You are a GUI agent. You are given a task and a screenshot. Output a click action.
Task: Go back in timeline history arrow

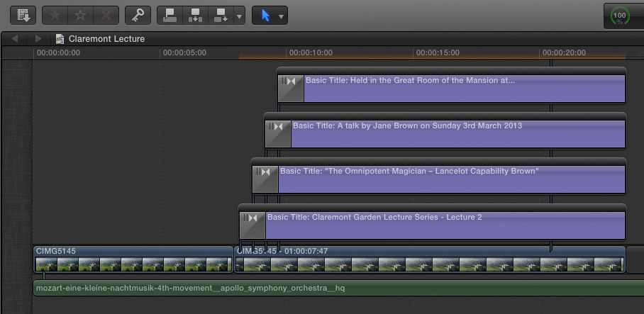[x=15, y=38]
